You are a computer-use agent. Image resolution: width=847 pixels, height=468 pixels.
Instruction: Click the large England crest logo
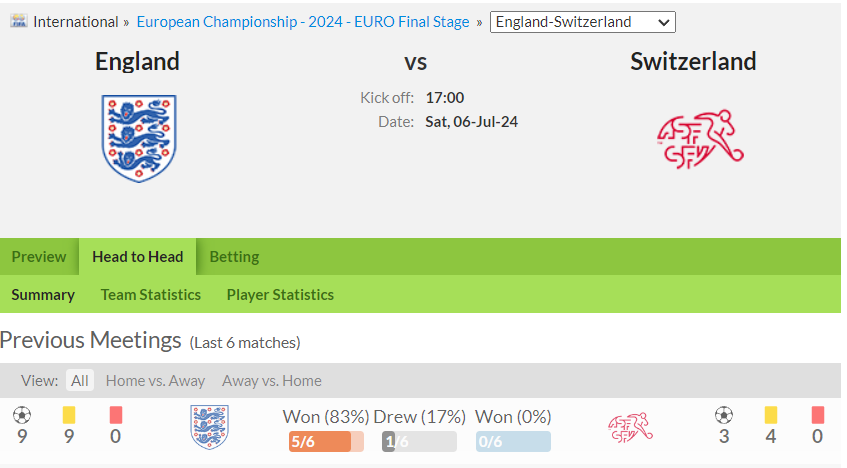point(139,138)
